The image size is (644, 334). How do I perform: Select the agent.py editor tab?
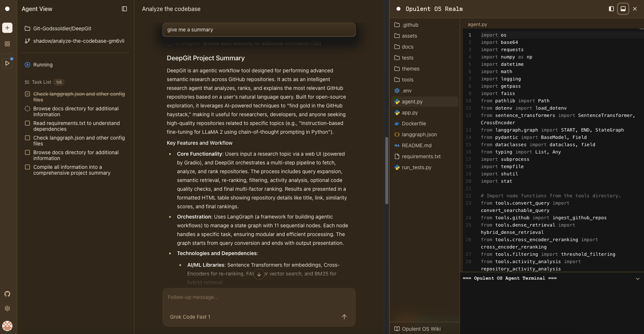click(477, 24)
